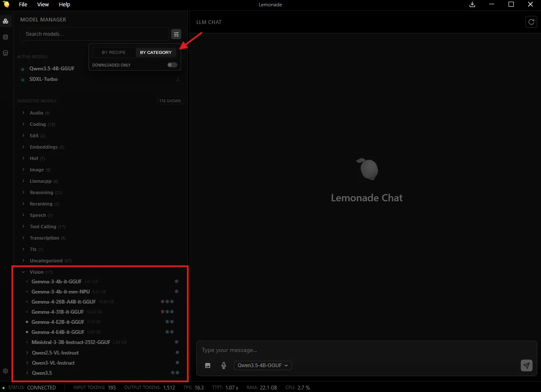
Task: Click the refresh icon in LLM Chat header
Action: 531,22
